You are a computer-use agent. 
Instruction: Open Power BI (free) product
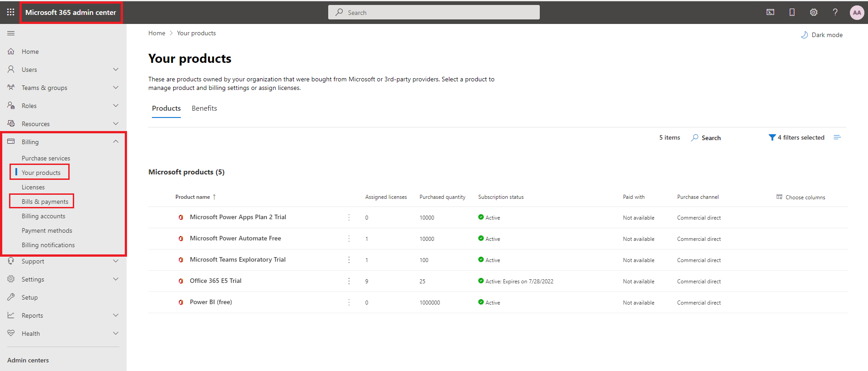211,302
